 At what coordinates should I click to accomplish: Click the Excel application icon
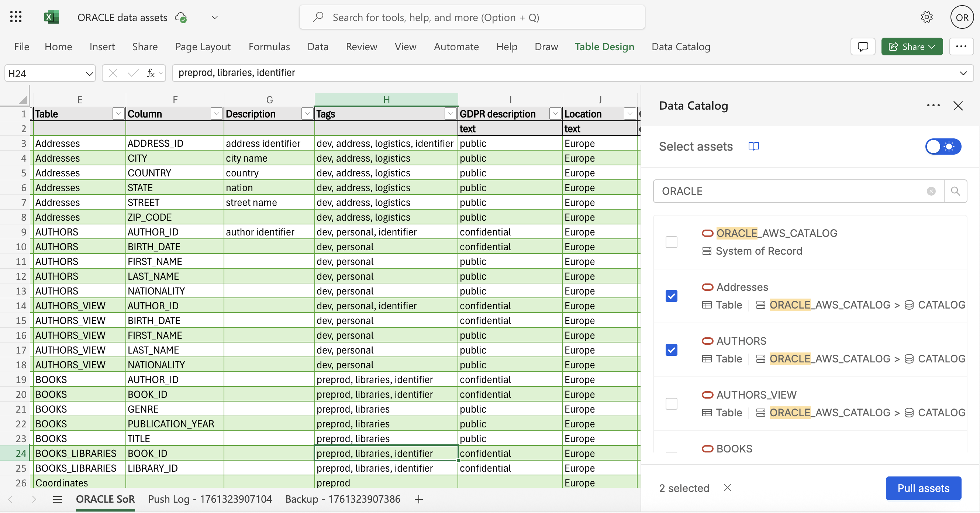(52, 17)
